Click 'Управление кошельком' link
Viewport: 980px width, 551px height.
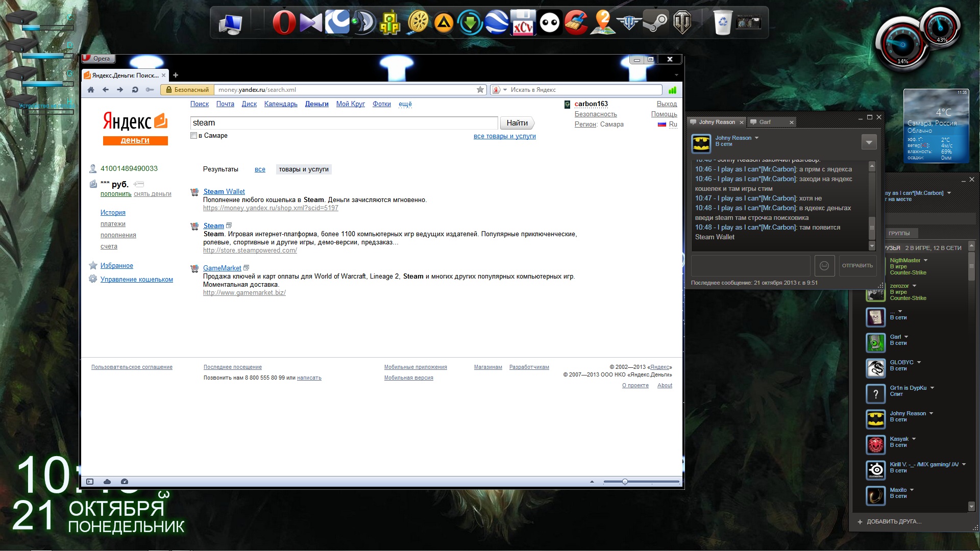coord(137,280)
